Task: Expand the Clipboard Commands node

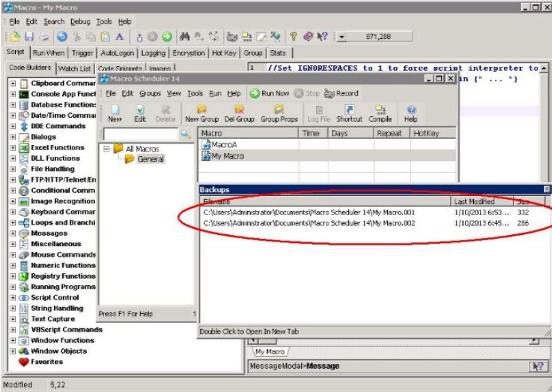Action: tap(13, 84)
